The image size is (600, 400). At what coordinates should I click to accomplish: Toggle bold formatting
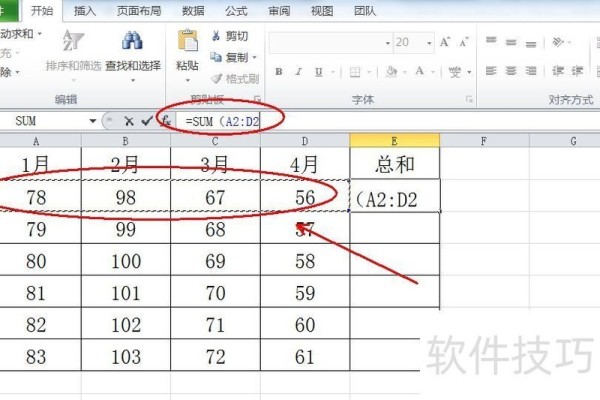[279, 72]
